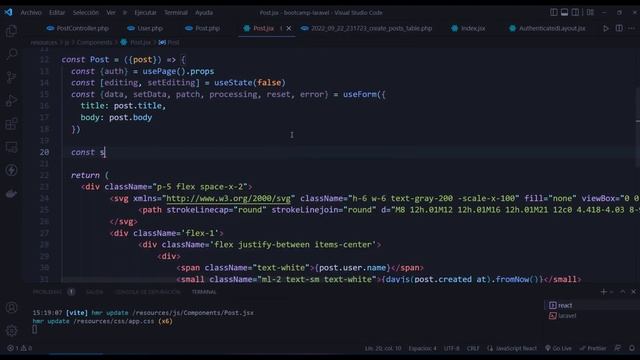This screenshot has width=640, height=360.
Task: Open the Editar menu
Action: 57,13
